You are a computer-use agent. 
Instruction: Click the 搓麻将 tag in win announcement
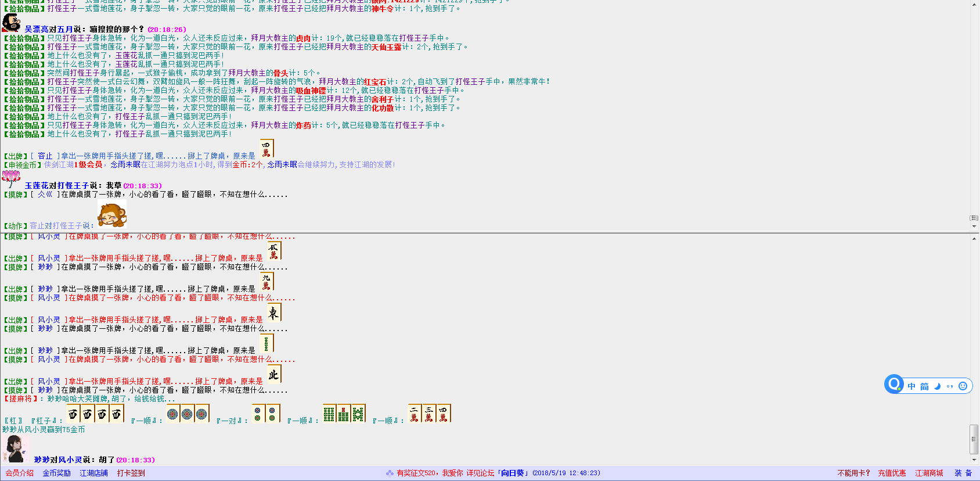[21, 399]
